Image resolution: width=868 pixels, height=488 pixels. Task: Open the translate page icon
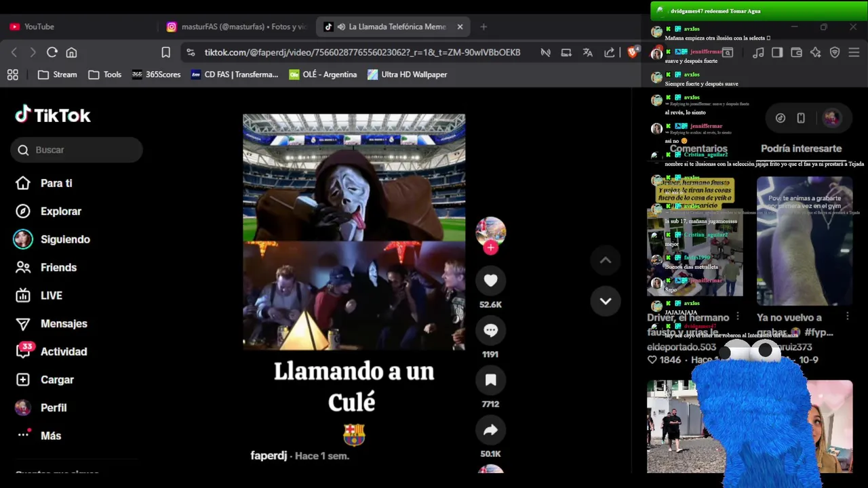(588, 52)
